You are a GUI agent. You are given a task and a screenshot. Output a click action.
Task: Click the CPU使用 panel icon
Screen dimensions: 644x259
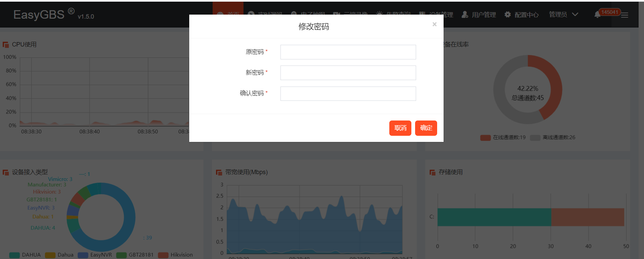(x=6, y=44)
